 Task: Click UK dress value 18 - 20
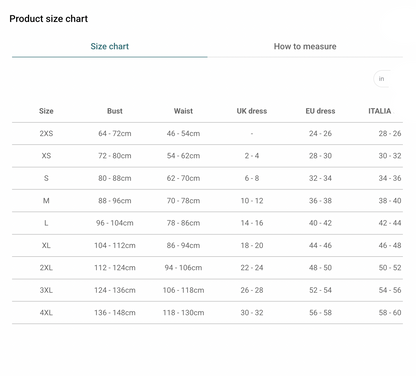(252, 245)
